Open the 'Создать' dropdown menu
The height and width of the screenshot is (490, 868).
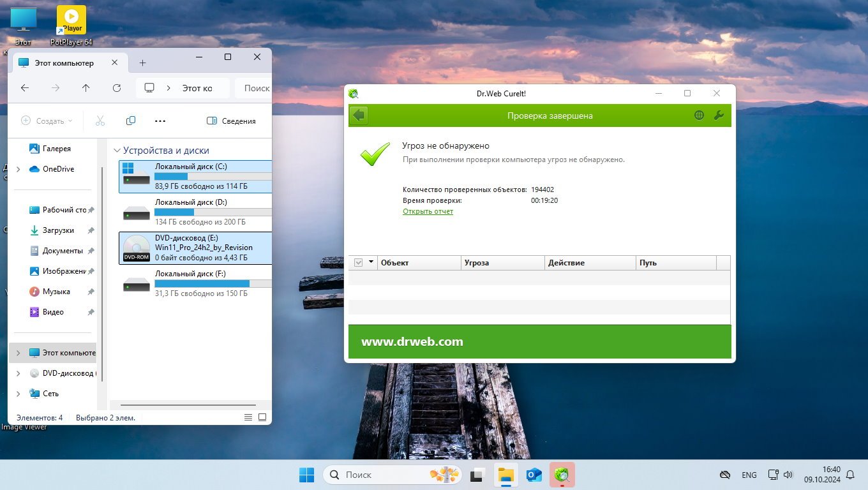(47, 121)
